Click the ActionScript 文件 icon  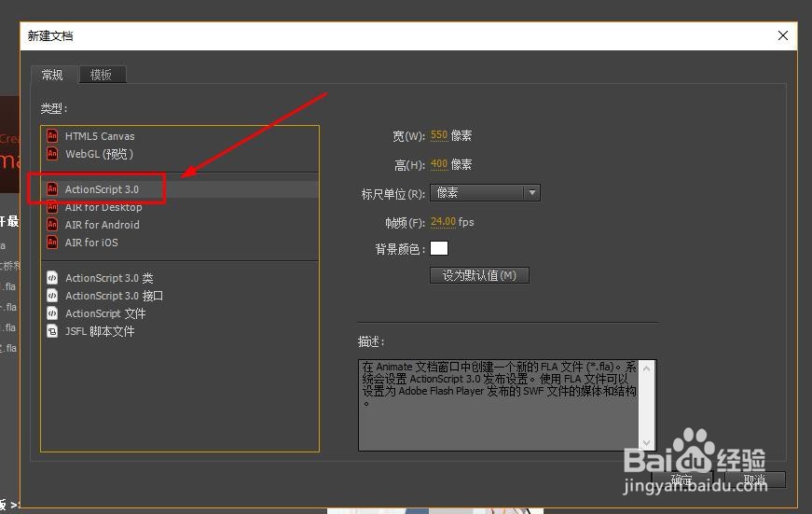[52, 313]
